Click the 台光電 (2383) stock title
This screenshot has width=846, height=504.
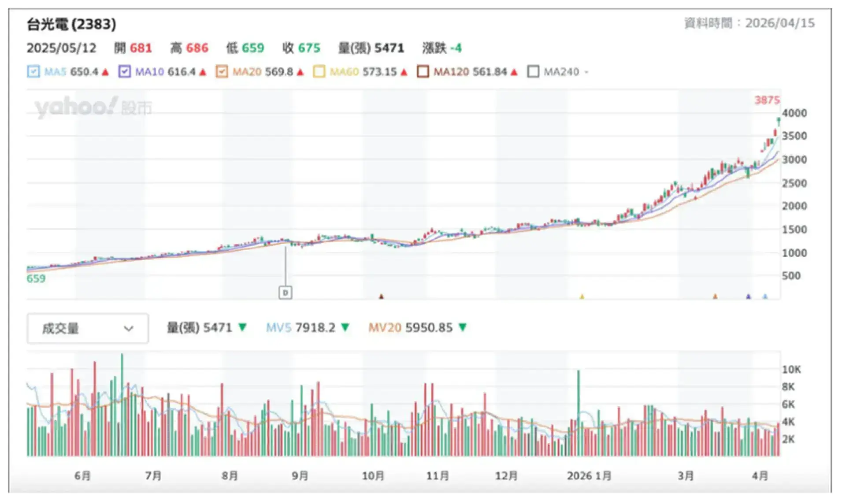[x=70, y=25]
